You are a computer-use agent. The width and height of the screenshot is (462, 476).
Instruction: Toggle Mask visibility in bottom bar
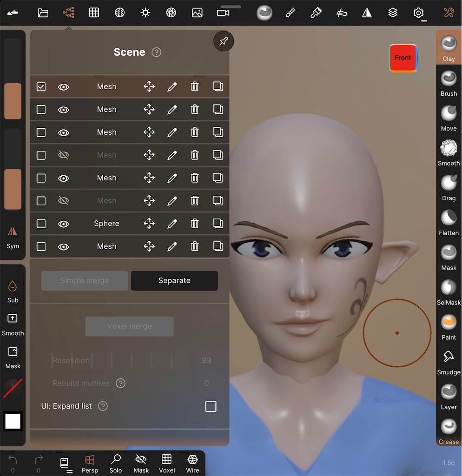point(141,463)
